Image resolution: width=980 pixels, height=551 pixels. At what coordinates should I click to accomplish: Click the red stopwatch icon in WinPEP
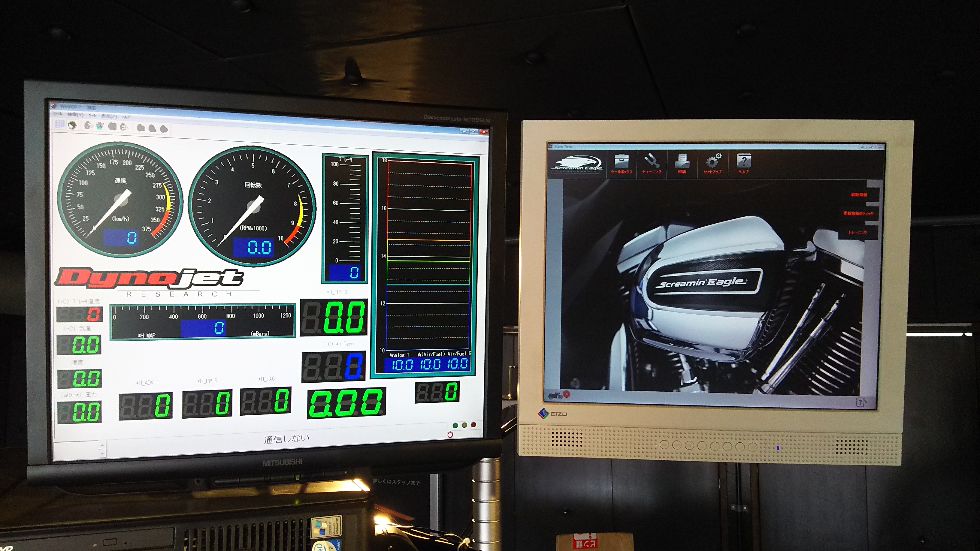[x=450, y=434]
